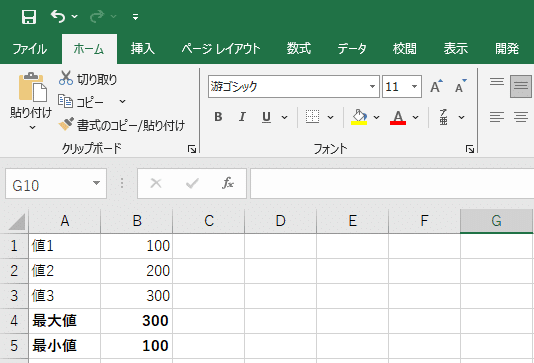This screenshot has width=534, height=363.
Task: Select column A header
Action: tap(65, 221)
